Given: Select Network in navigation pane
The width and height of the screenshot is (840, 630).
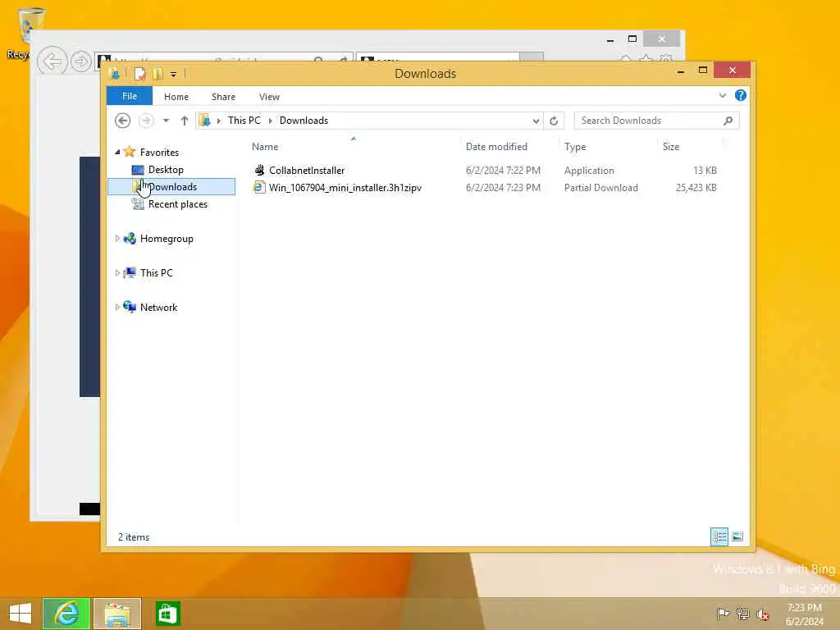Looking at the screenshot, I should click(158, 308).
